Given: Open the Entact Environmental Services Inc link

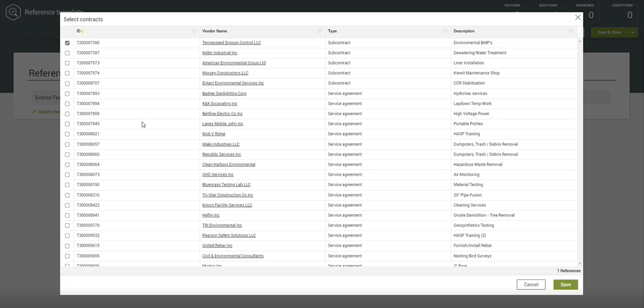Looking at the screenshot, I should coord(233,84).
